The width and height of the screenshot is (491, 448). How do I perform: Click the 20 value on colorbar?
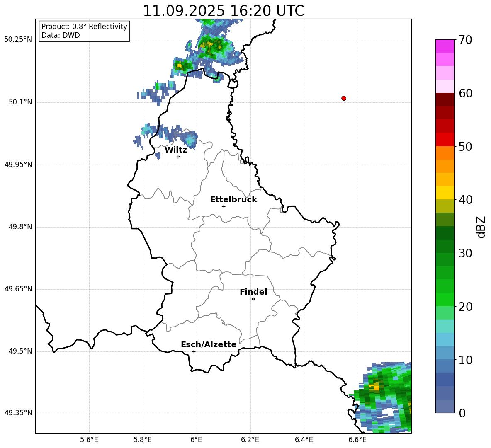click(x=465, y=307)
